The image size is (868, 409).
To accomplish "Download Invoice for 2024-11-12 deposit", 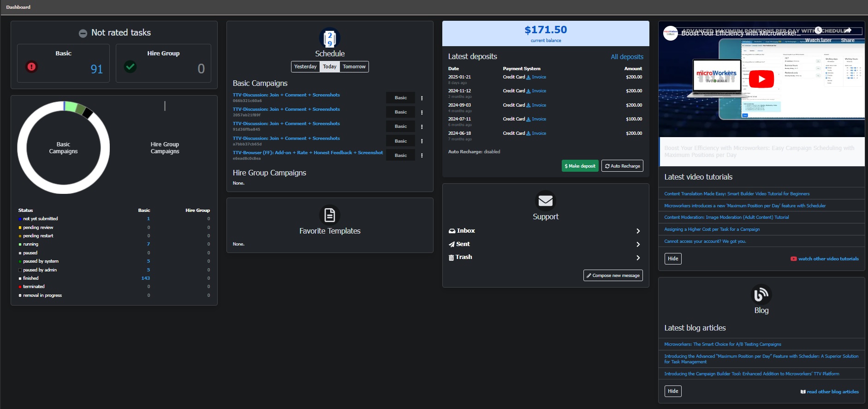I will coord(536,91).
